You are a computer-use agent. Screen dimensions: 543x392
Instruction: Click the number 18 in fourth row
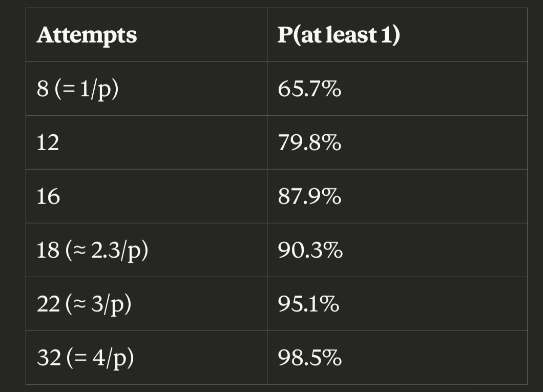click(x=48, y=250)
